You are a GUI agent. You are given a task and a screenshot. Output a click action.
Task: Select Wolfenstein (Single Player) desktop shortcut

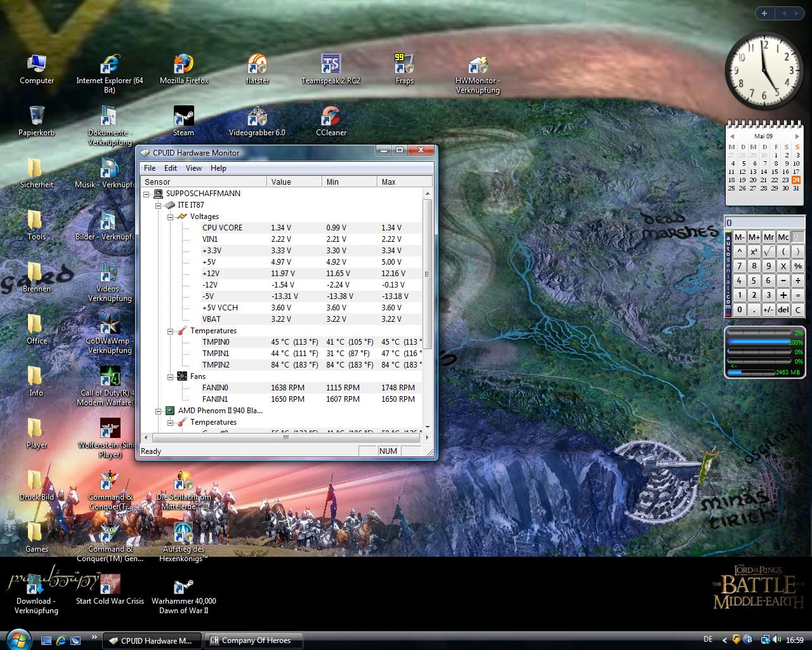point(109,439)
